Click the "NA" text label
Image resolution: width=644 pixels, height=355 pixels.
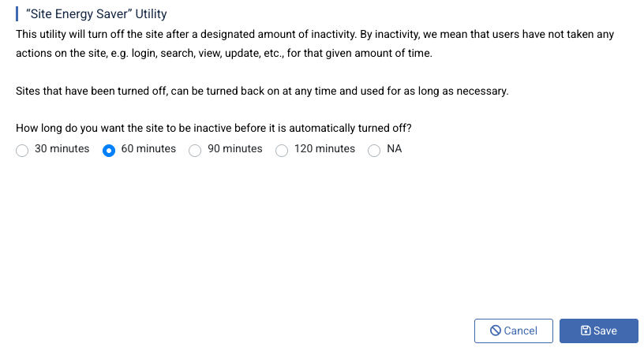(x=395, y=148)
